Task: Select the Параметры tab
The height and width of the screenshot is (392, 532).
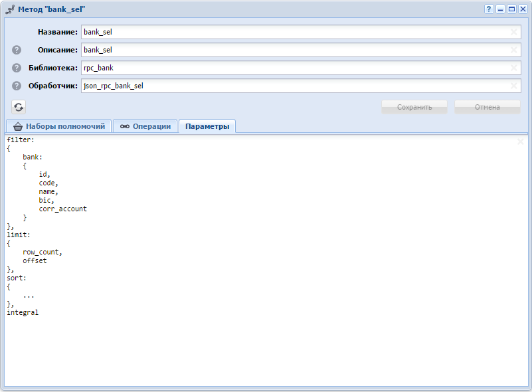Action: 207,126
